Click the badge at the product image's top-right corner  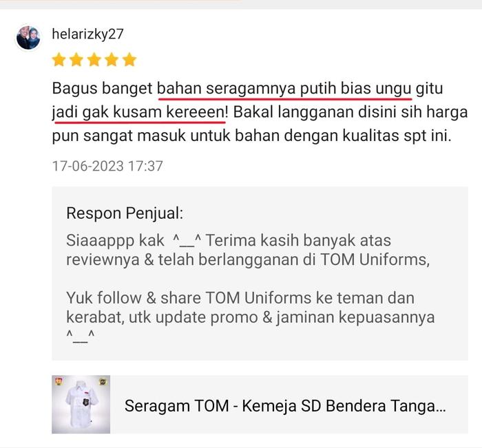tap(103, 382)
